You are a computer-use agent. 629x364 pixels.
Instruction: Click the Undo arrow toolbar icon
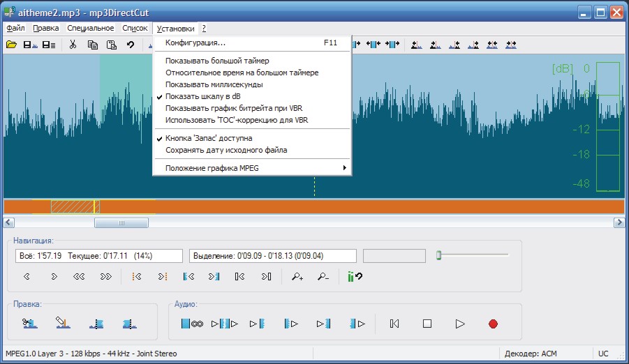point(131,45)
